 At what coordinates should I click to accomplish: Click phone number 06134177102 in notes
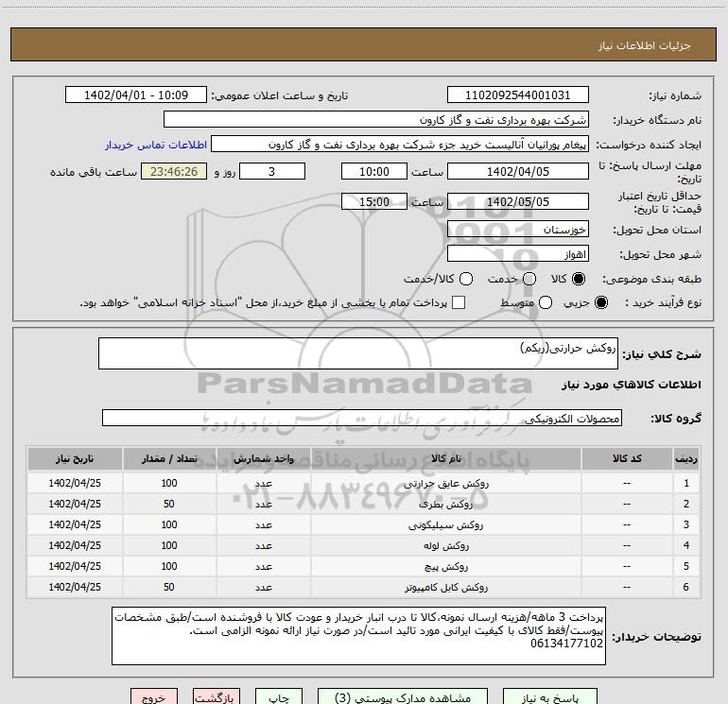pyautogui.click(x=566, y=644)
